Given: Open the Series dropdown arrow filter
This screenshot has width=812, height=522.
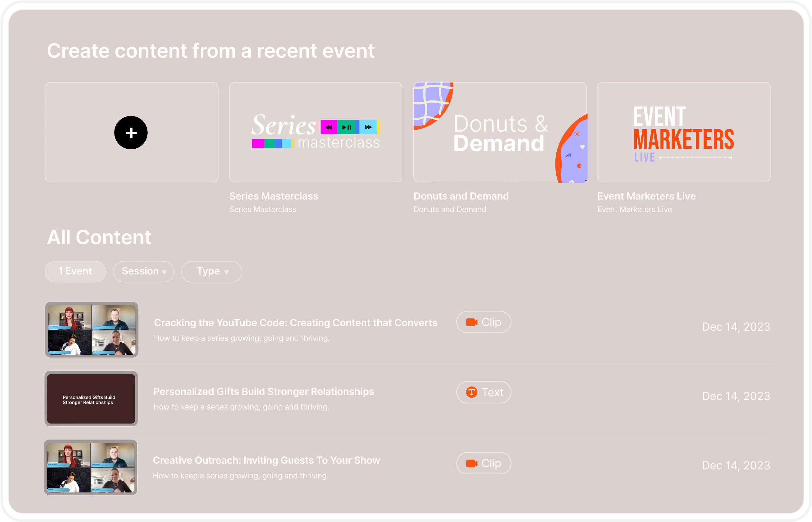Looking at the screenshot, I should pyautogui.click(x=165, y=271).
